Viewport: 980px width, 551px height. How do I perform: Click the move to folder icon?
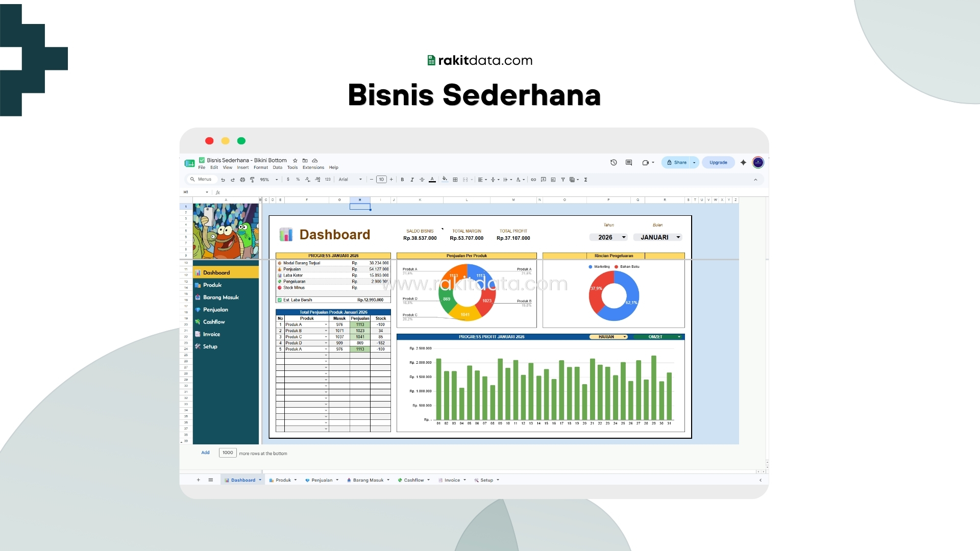click(305, 160)
